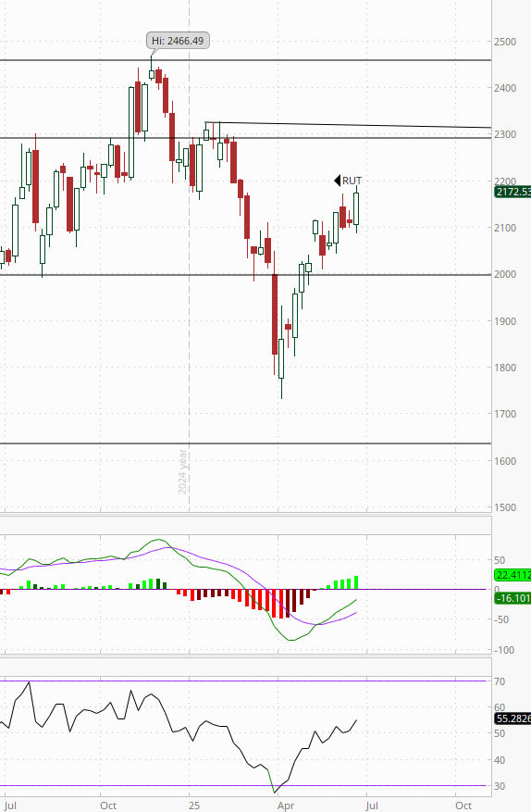Image resolution: width=531 pixels, height=812 pixels.
Task: Select the RUT symbol marker label
Action: (352, 181)
